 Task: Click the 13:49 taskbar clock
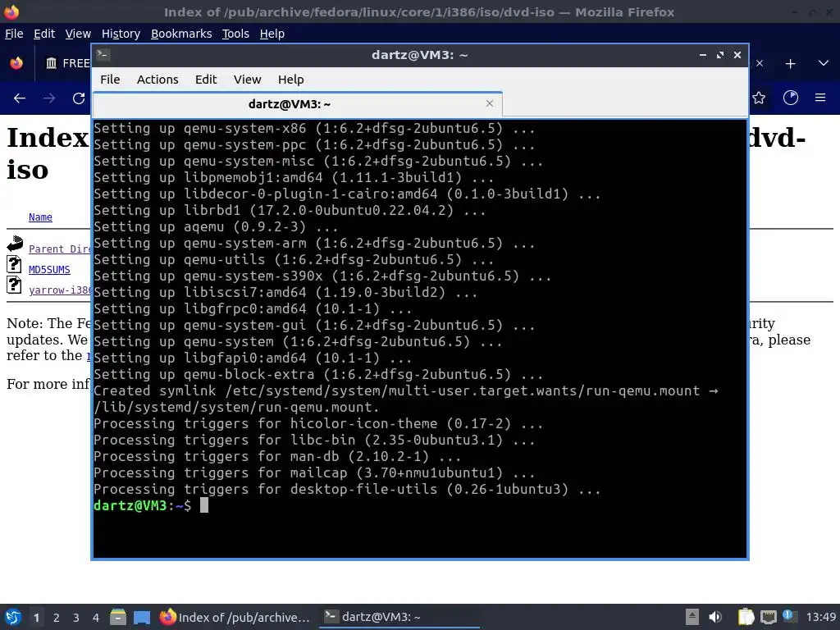(820, 617)
